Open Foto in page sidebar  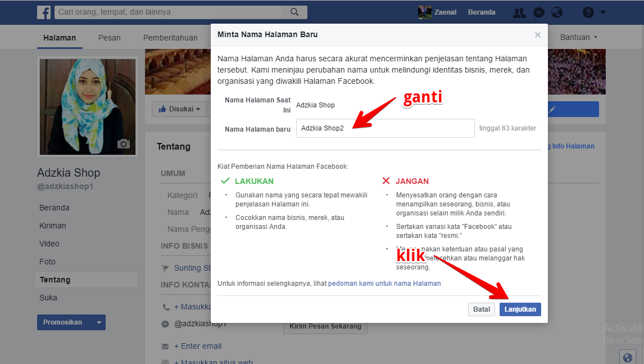click(x=47, y=262)
